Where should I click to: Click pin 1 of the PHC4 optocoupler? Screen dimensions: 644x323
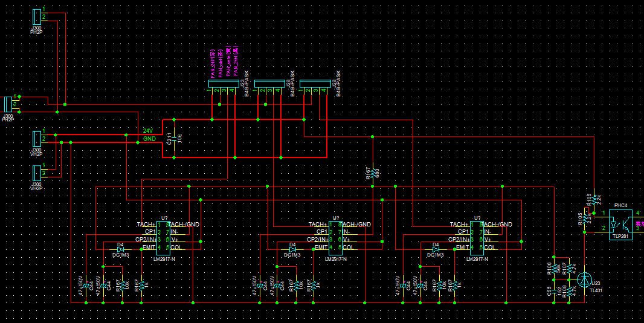click(x=604, y=213)
